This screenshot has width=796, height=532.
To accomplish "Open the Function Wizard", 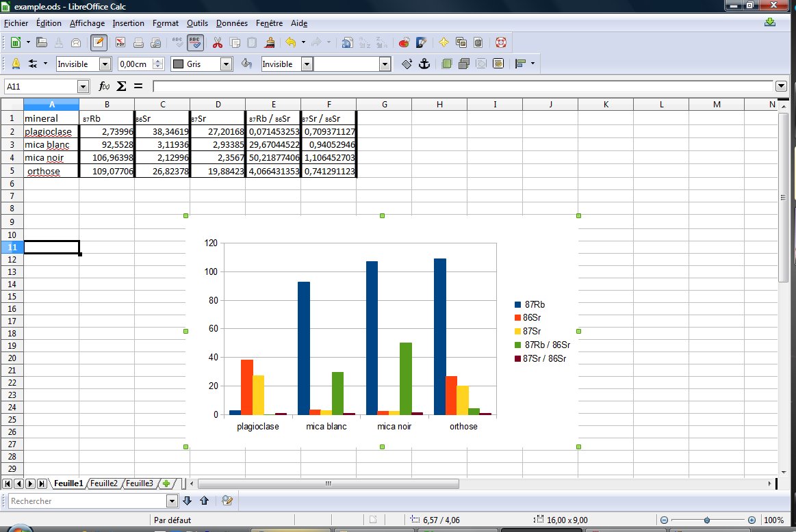I will pyautogui.click(x=104, y=86).
